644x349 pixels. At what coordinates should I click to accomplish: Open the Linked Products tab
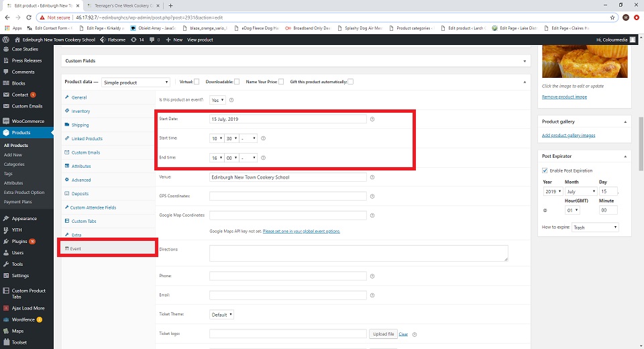click(x=87, y=139)
